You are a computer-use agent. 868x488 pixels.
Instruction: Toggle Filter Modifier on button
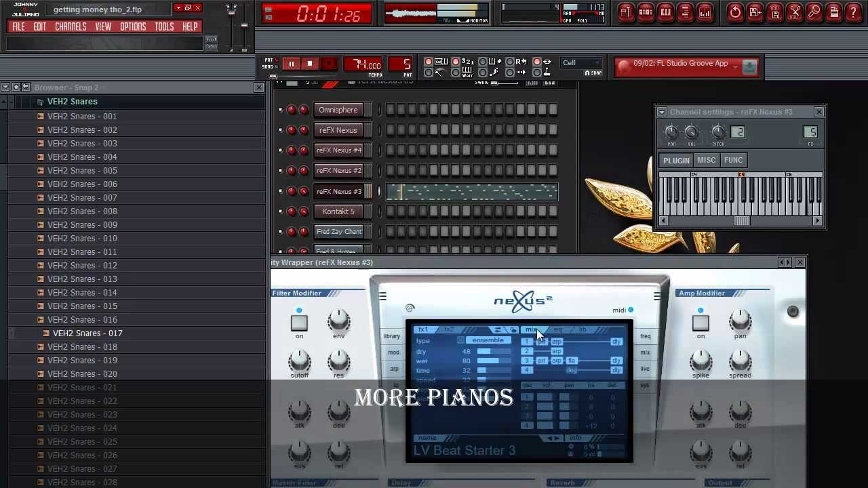(299, 323)
